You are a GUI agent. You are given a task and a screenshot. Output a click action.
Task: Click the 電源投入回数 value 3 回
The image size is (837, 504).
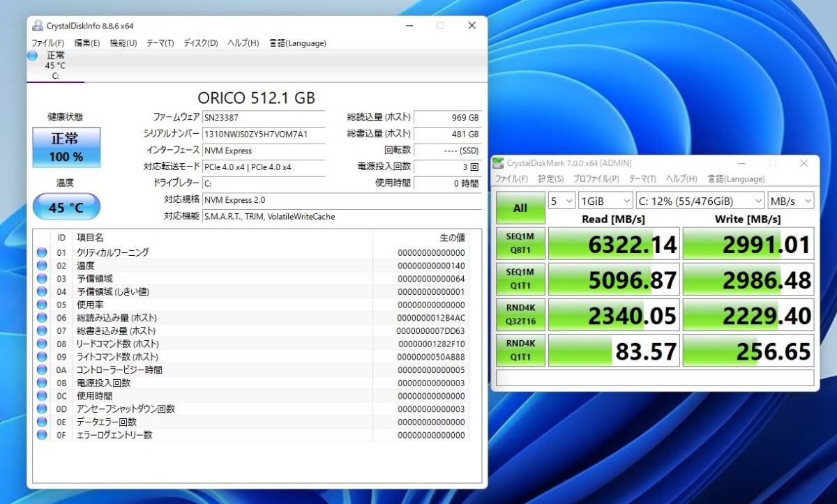click(x=447, y=167)
